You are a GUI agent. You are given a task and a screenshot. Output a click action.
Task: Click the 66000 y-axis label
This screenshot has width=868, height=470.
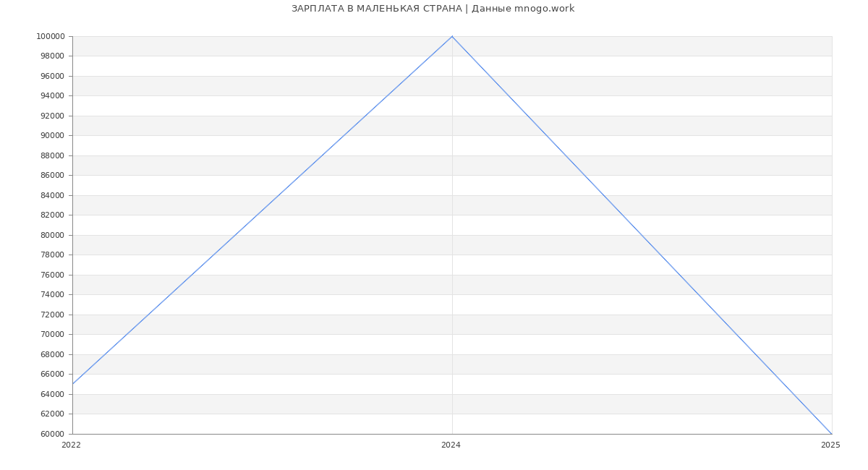(x=52, y=375)
